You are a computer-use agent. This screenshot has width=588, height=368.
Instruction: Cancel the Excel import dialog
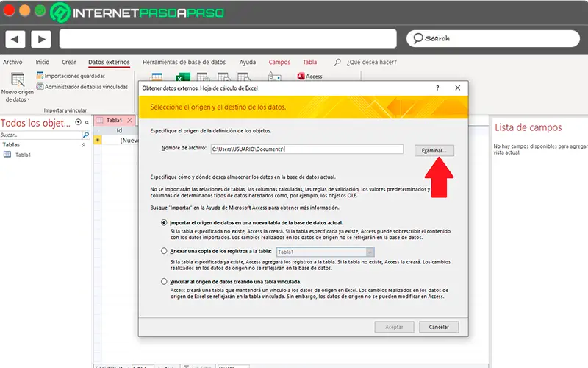pyautogui.click(x=439, y=327)
